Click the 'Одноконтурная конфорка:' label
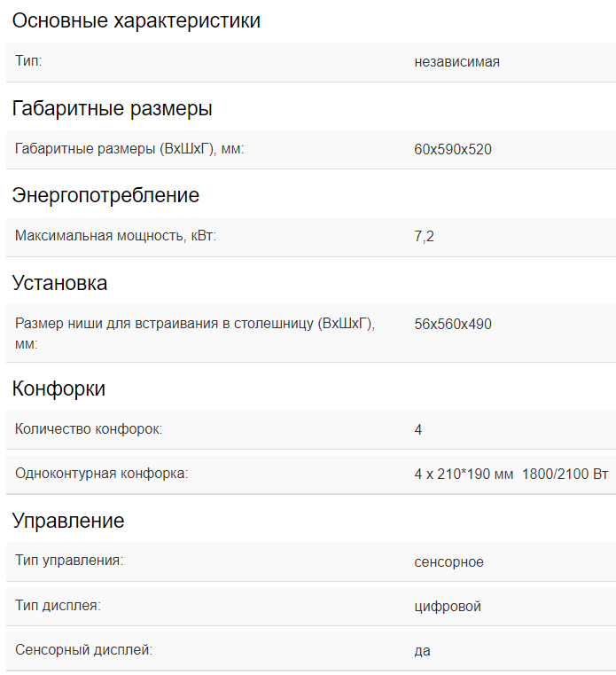The width and height of the screenshot is (616, 675). coord(102,474)
